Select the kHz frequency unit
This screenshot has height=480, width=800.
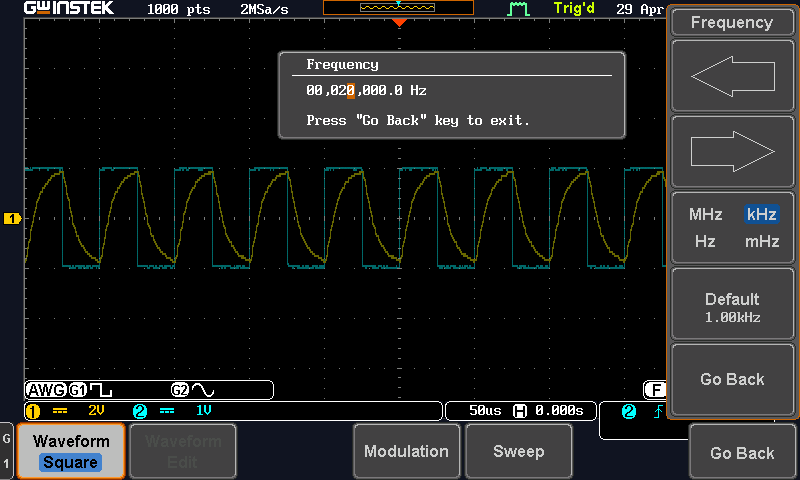761,215
